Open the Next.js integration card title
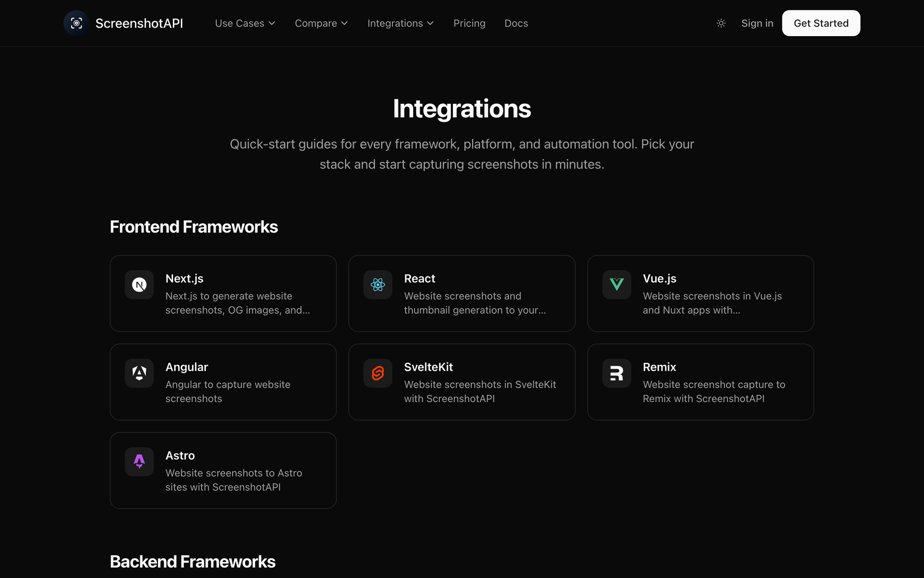 point(185,279)
